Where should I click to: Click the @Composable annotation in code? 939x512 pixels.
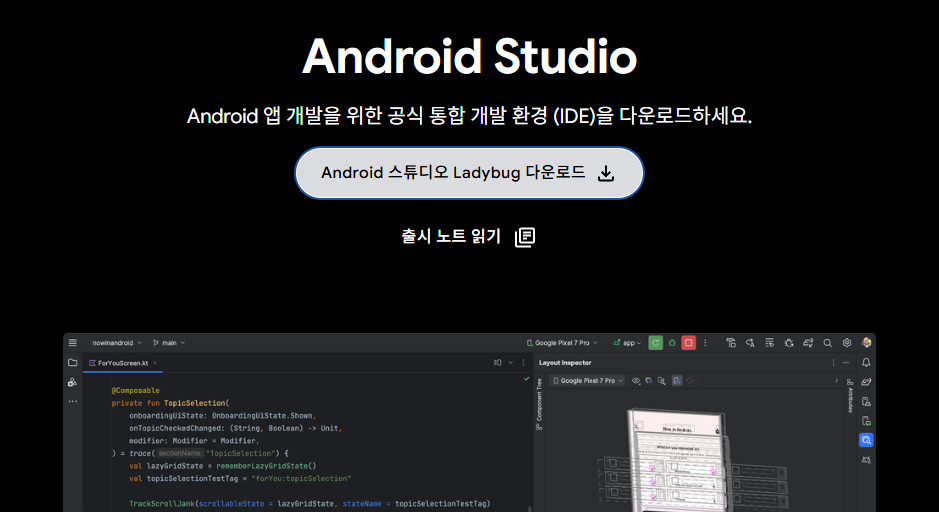coord(135,390)
